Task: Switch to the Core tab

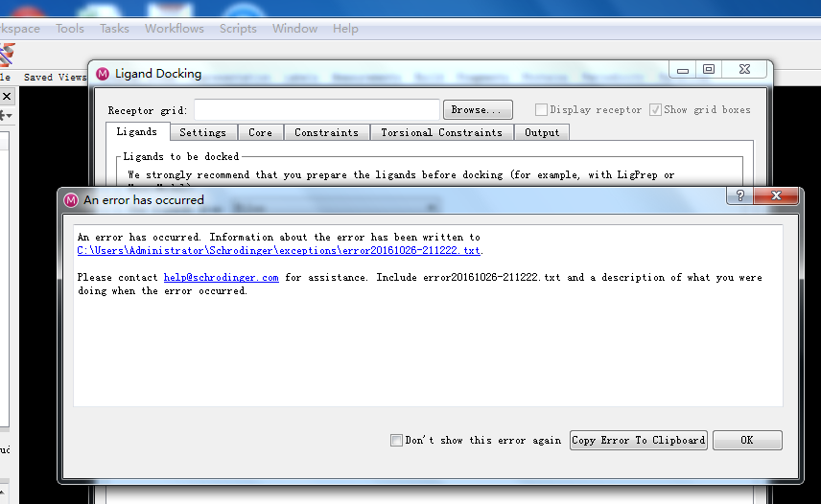Action: tap(260, 133)
